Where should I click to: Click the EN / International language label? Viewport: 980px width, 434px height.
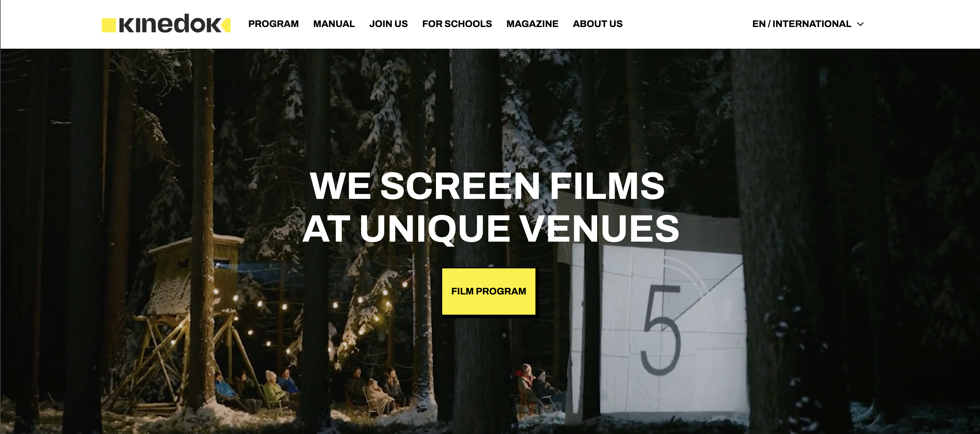tap(802, 24)
